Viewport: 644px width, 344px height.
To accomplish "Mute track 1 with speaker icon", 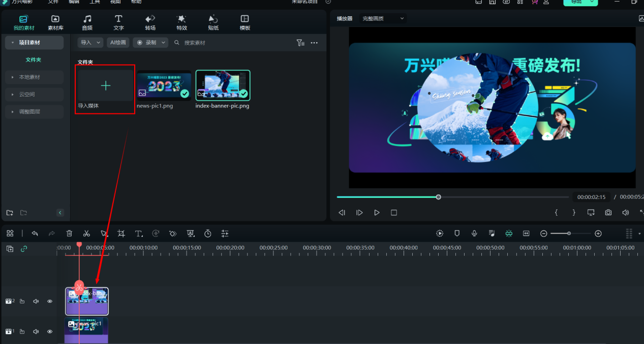I will tap(36, 332).
